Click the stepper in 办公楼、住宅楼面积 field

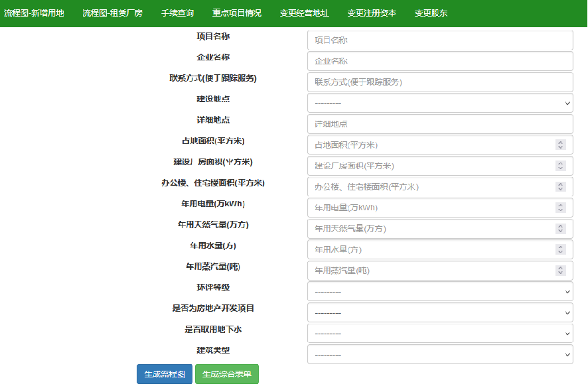560,186
